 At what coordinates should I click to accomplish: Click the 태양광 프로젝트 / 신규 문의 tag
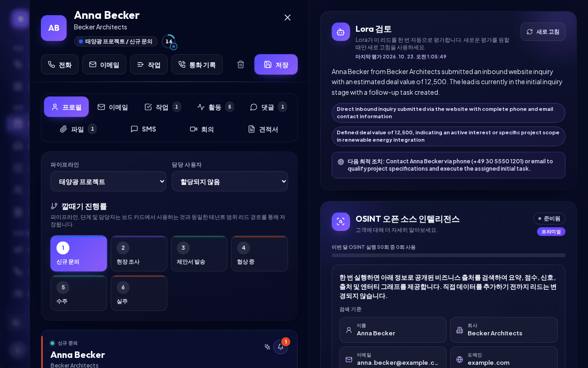tap(116, 41)
